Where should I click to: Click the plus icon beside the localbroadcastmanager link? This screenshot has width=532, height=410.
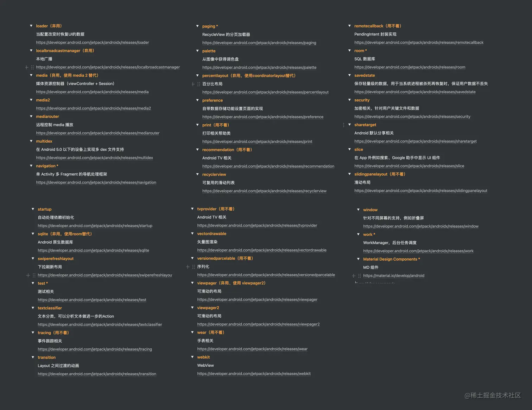tap(27, 67)
